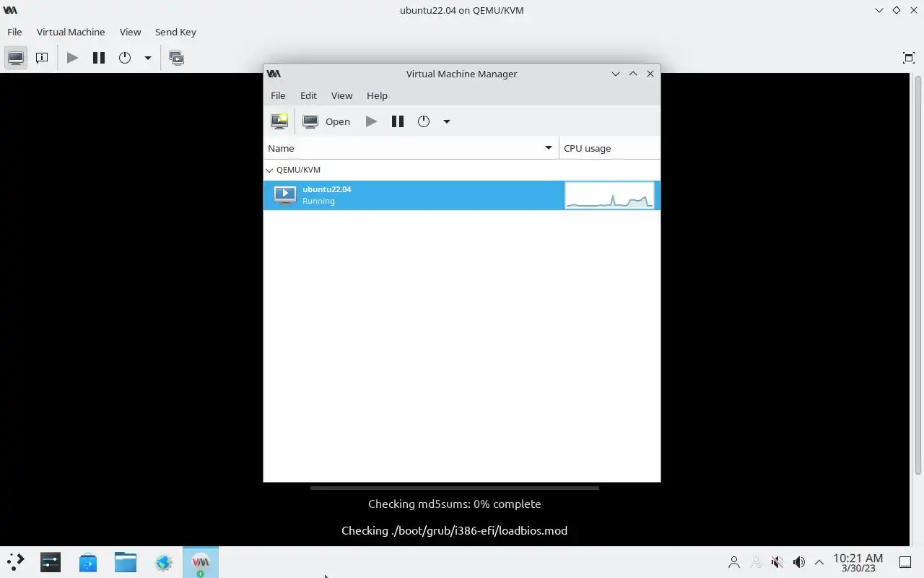The width and height of the screenshot is (924, 578).
Task: Pause the VM from the VM window toolbar
Action: point(99,58)
